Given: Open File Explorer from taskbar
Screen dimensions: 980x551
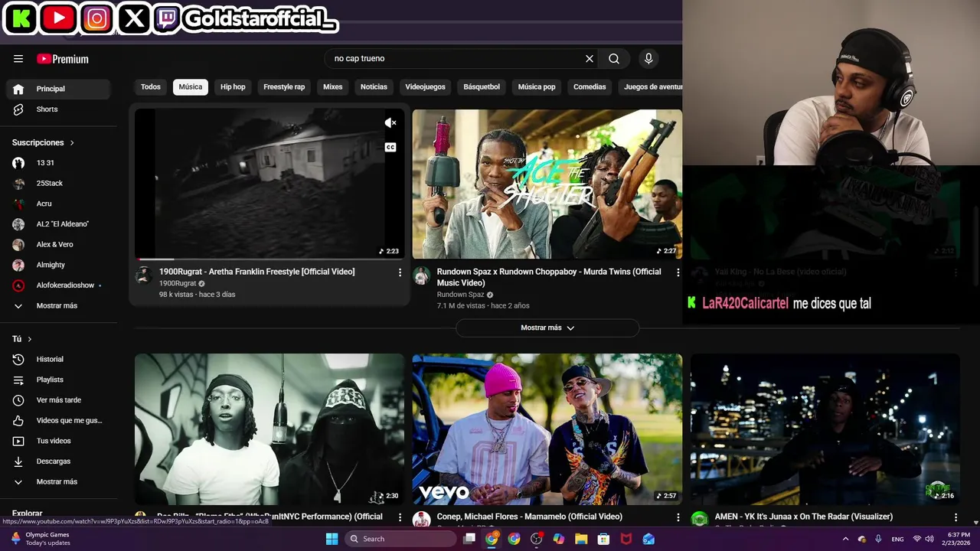Looking at the screenshot, I should pyautogui.click(x=581, y=539).
